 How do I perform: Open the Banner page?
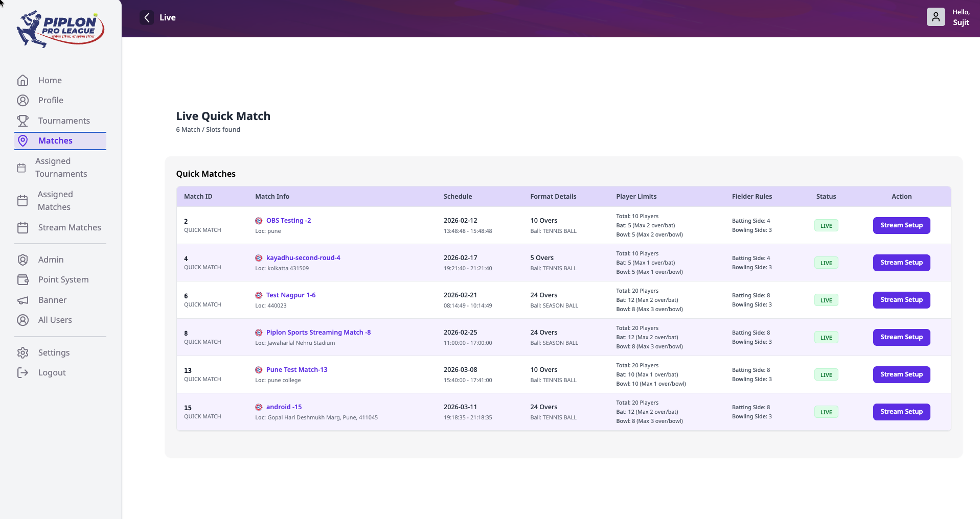60,300
